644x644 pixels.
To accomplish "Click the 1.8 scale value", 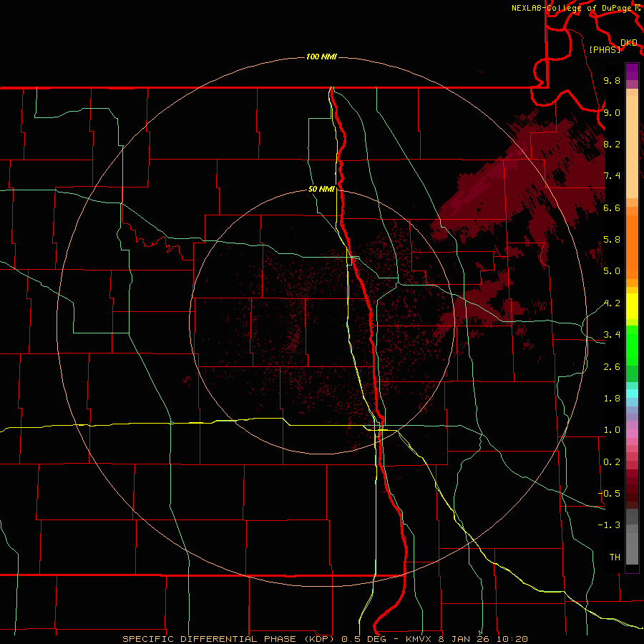I will (612, 399).
